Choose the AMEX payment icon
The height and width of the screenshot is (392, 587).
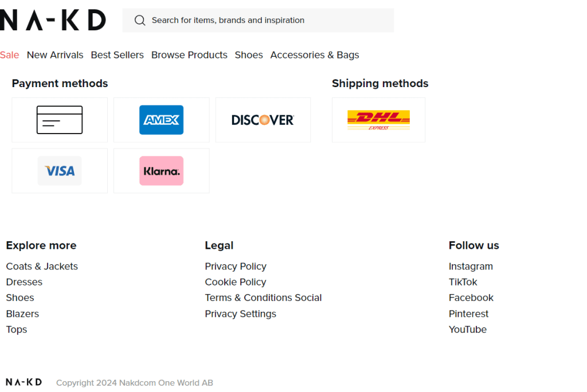coord(161,120)
